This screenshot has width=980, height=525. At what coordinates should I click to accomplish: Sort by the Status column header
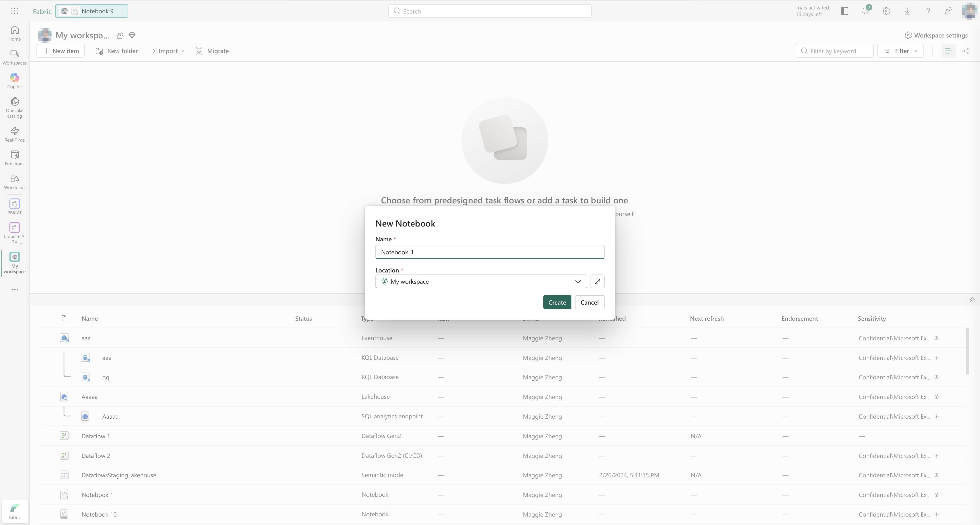tap(304, 319)
